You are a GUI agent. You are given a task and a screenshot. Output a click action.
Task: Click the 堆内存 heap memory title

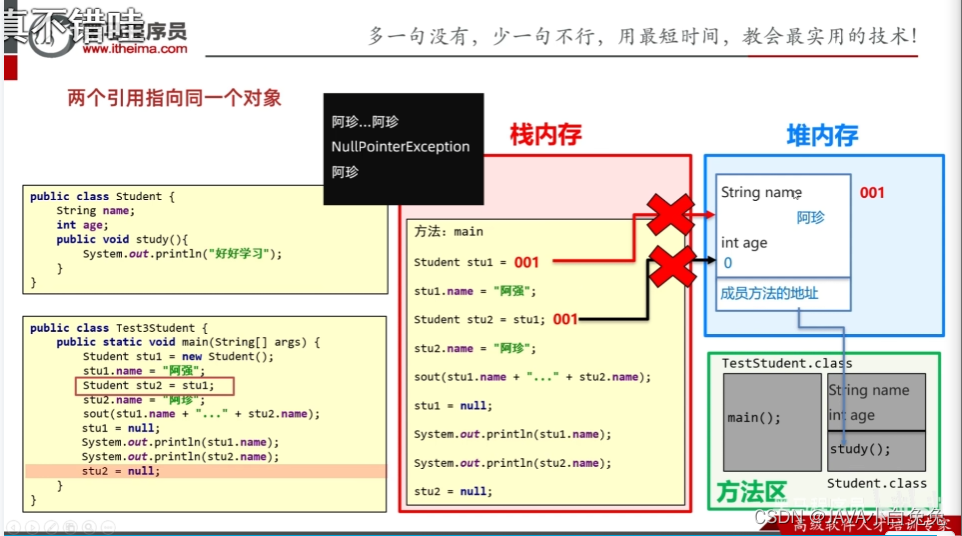pos(822,135)
